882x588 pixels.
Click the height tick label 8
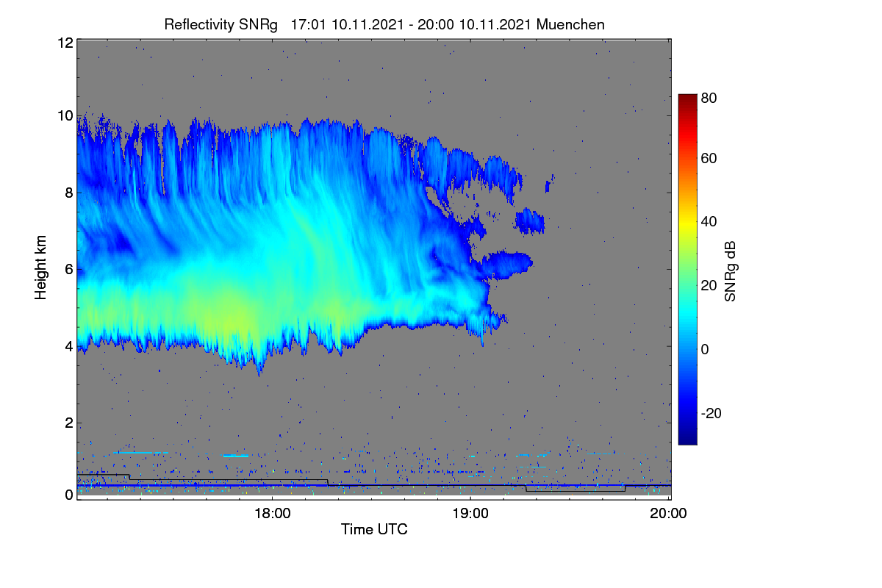tap(68, 193)
